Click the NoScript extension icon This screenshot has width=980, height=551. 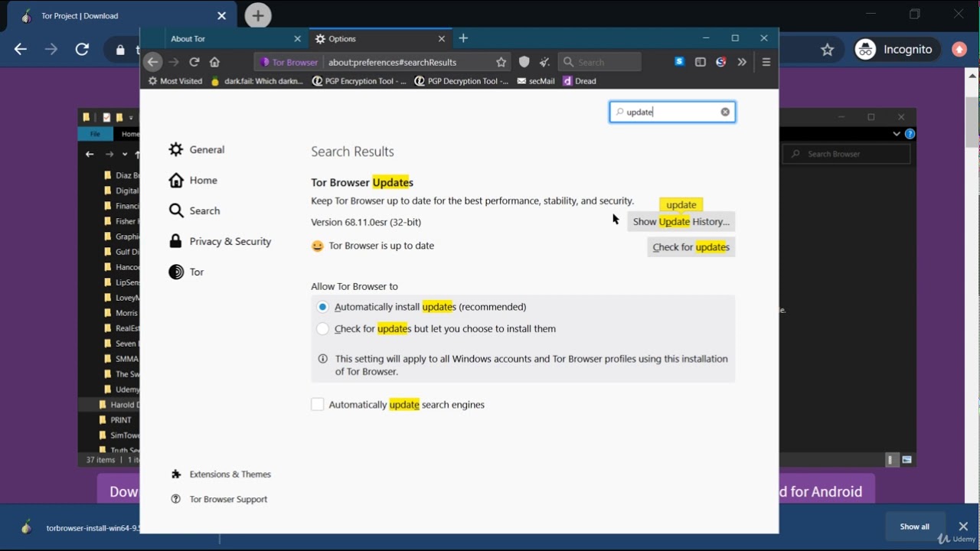pos(720,62)
